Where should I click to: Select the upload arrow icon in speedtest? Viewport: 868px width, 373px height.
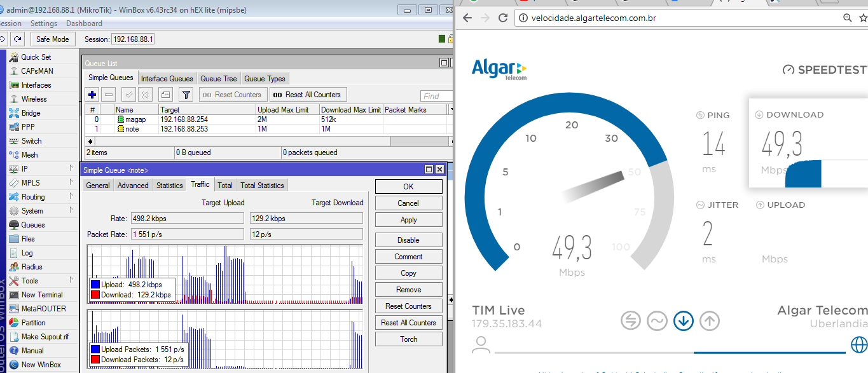pyautogui.click(x=710, y=320)
